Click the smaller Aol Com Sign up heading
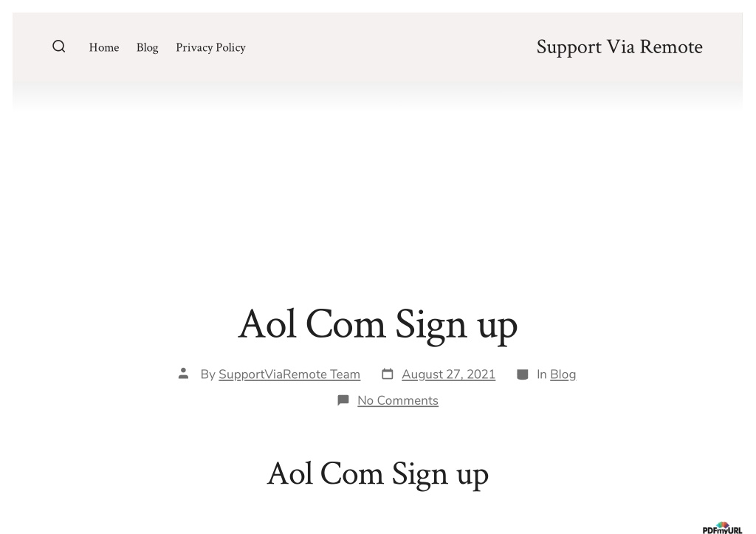Screen dimensions: 756x534 378,474
